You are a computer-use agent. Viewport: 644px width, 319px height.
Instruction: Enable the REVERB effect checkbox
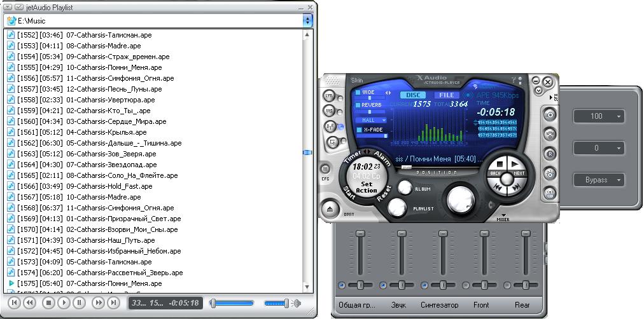[358, 105]
